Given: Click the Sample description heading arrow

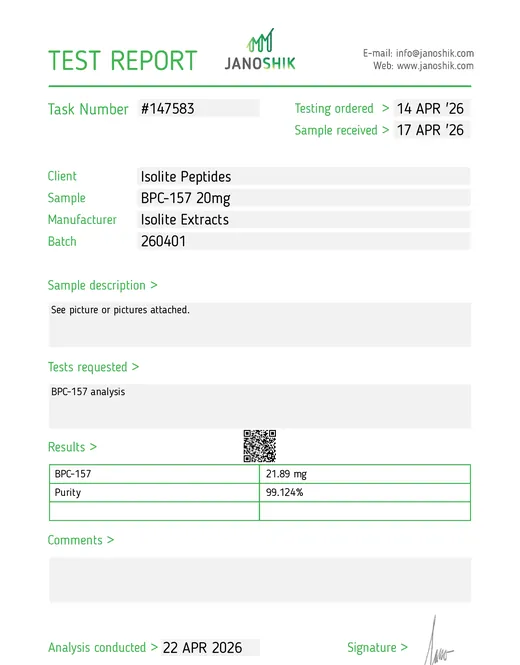Looking at the screenshot, I should (154, 285).
